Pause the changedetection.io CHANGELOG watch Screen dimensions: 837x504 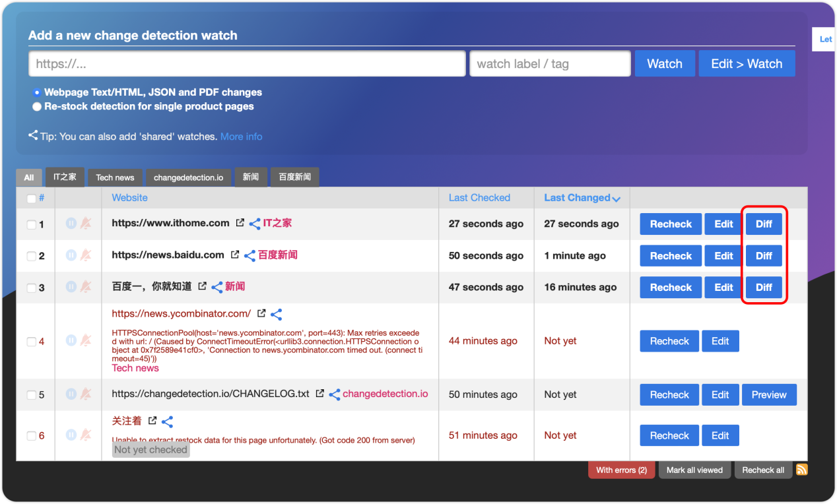click(71, 394)
